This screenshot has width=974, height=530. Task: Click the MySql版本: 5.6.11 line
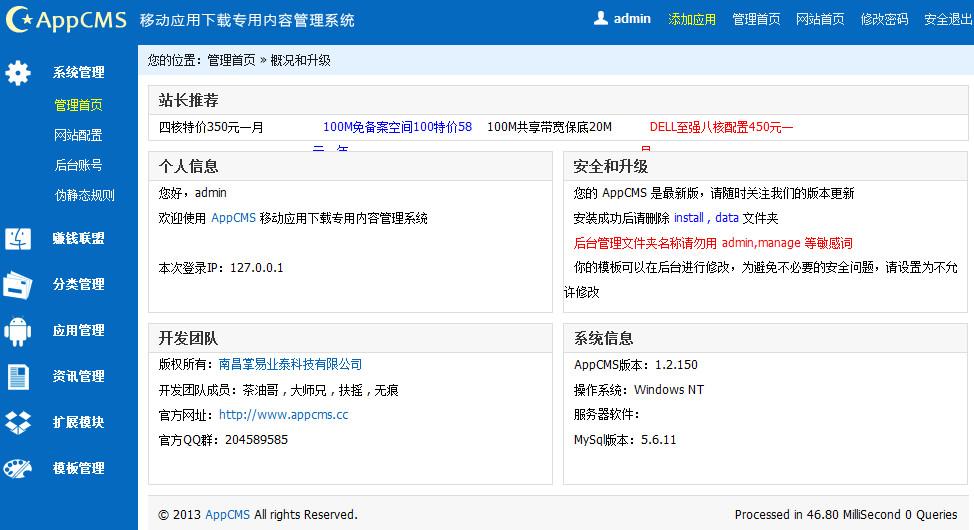[x=625, y=440]
